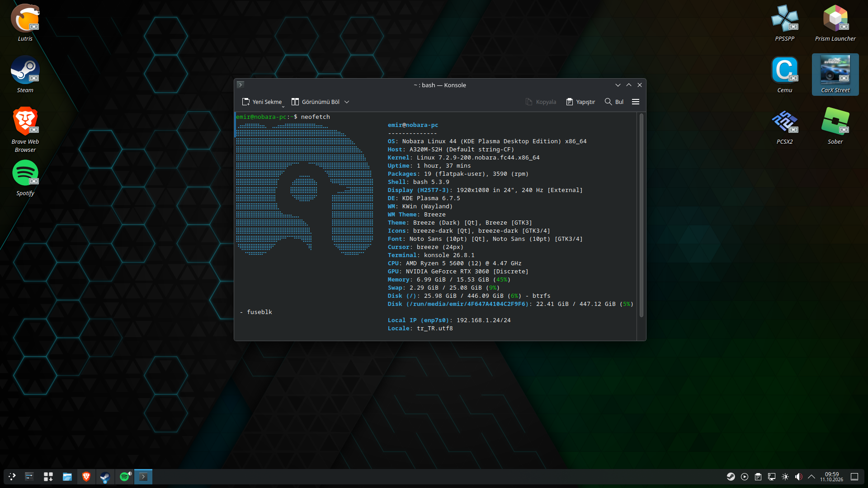This screenshot has width=868, height=488.
Task: Click Yeni Sekme in Konsole toolbar
Action: click(262, 102)
